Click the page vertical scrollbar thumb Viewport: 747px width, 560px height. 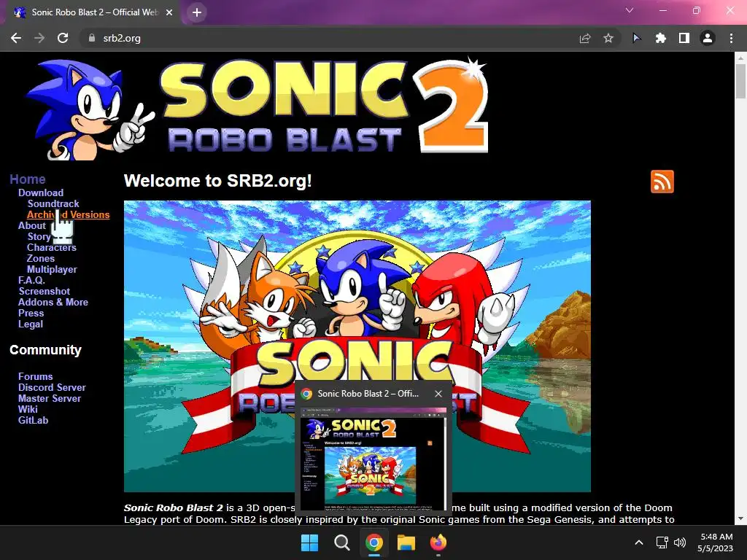point(740,81)
